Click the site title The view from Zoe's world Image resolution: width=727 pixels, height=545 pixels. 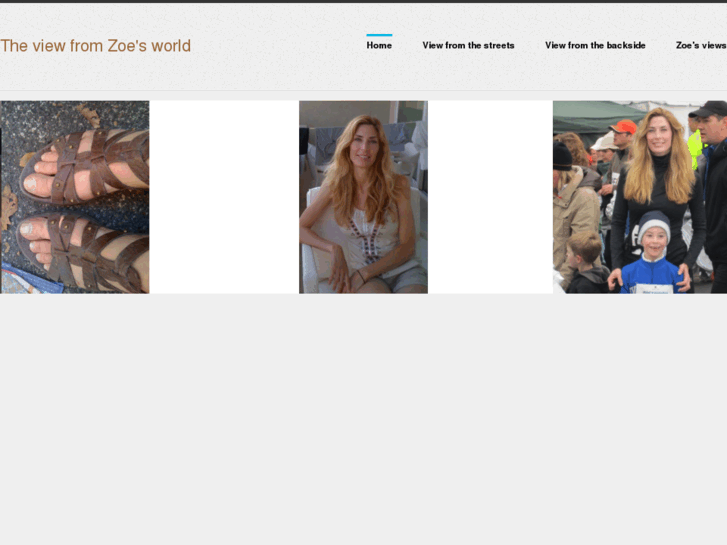(96, 46)
